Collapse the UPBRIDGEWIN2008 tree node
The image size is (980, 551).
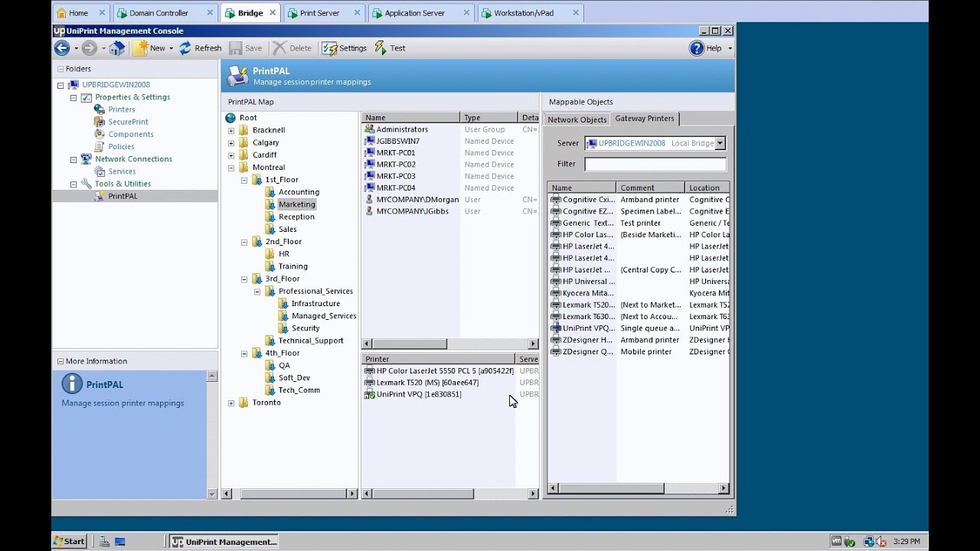point(60,85)
